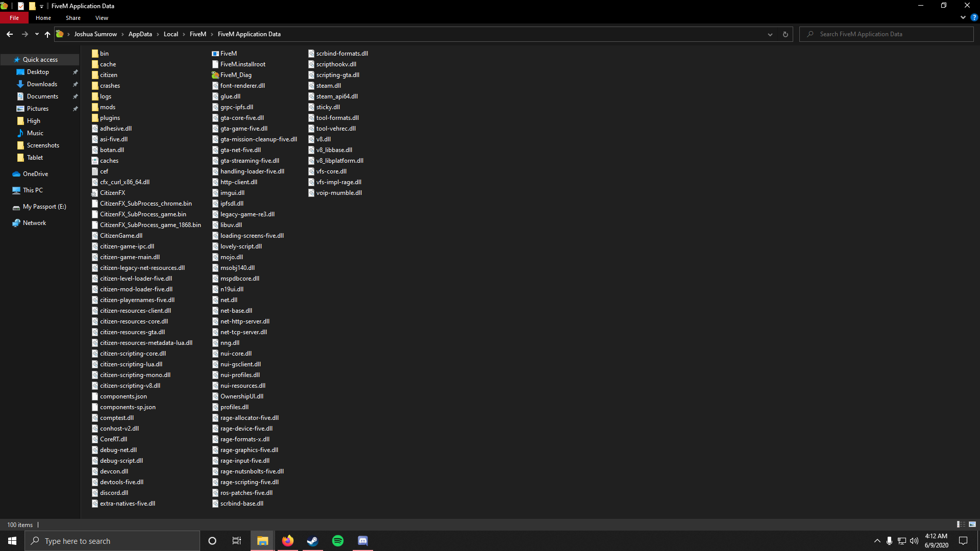980x551 pixels.
Task: Switch to the View tab
Action: (101, 17)
